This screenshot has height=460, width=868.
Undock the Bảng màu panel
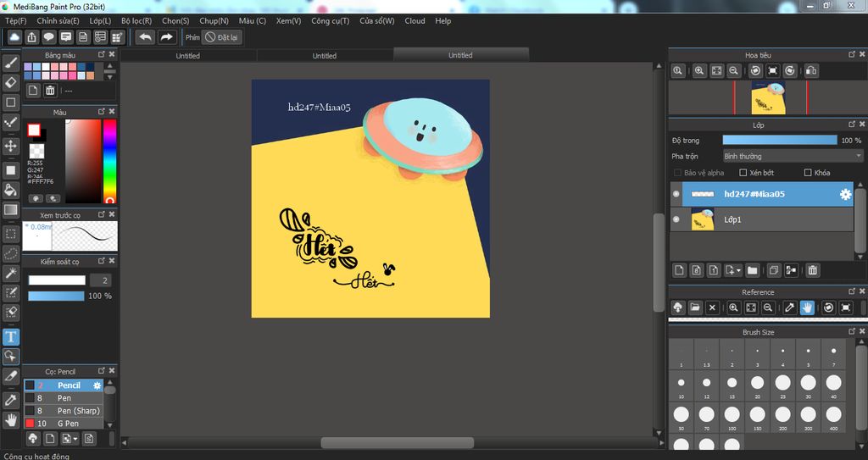(102, 54)
